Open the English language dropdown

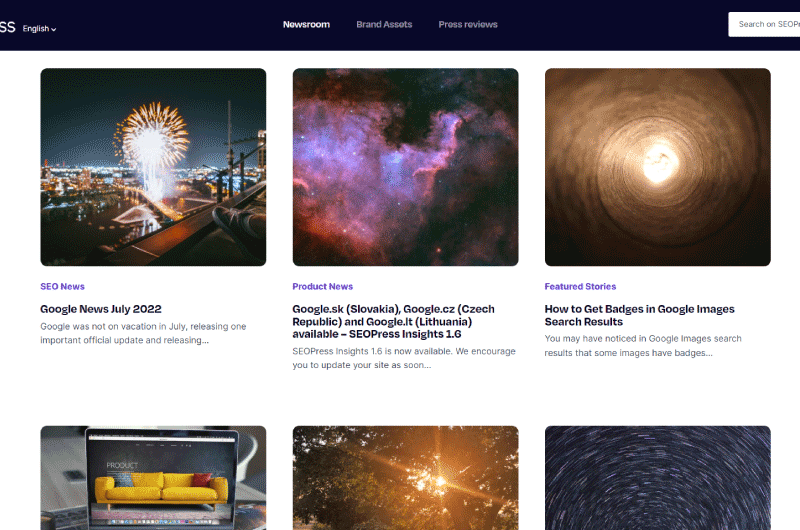point(39,29)
